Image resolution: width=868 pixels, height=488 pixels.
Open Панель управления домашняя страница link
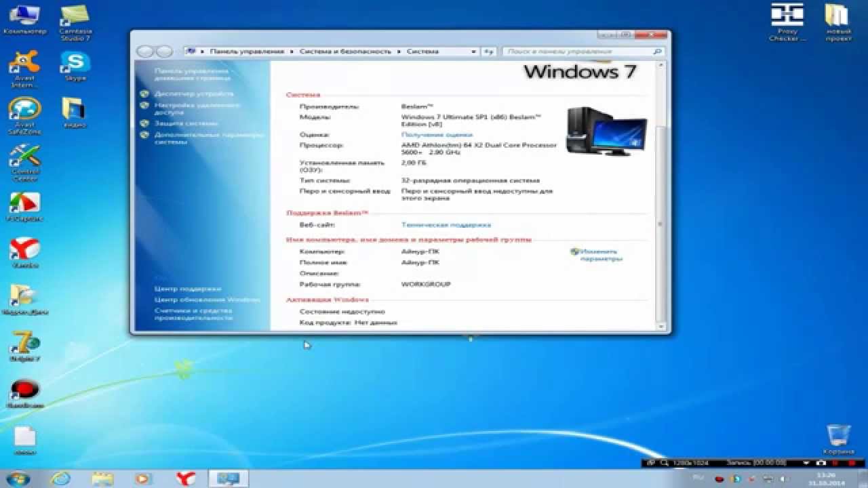click(193, 75)
